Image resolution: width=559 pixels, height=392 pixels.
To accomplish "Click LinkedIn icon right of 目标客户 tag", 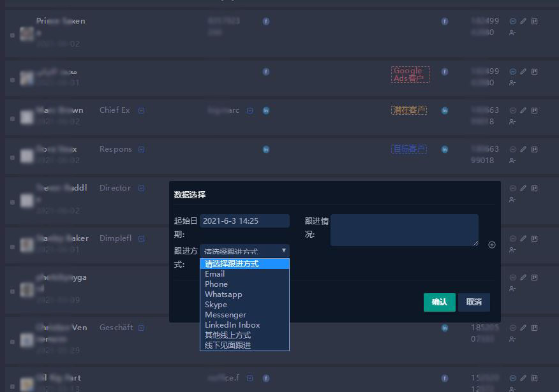I will point(445,149).
